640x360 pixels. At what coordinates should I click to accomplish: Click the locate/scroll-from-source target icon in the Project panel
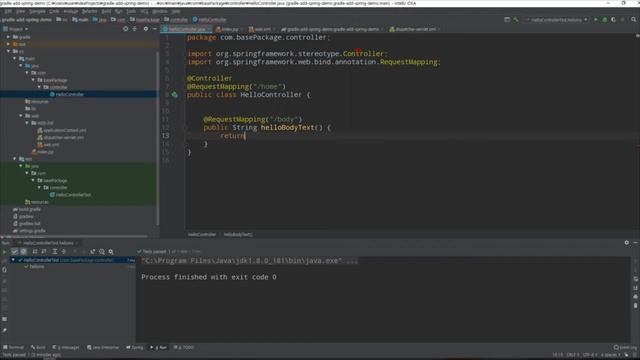[x=125, y=29]
